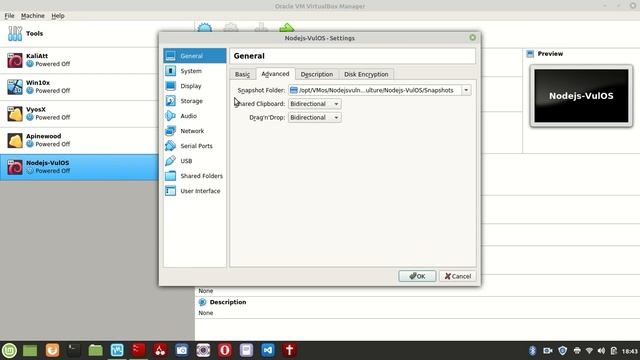The width and height of the screenshot is (640, 360).
Task: Launch the terminal from taskbar
Action: tap(73, 350)
